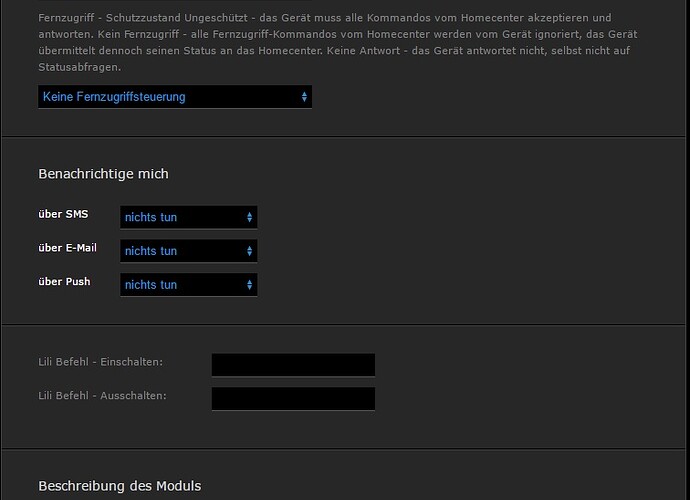Click the über Push label
The image size is (690, 500).
coord(64,282)
